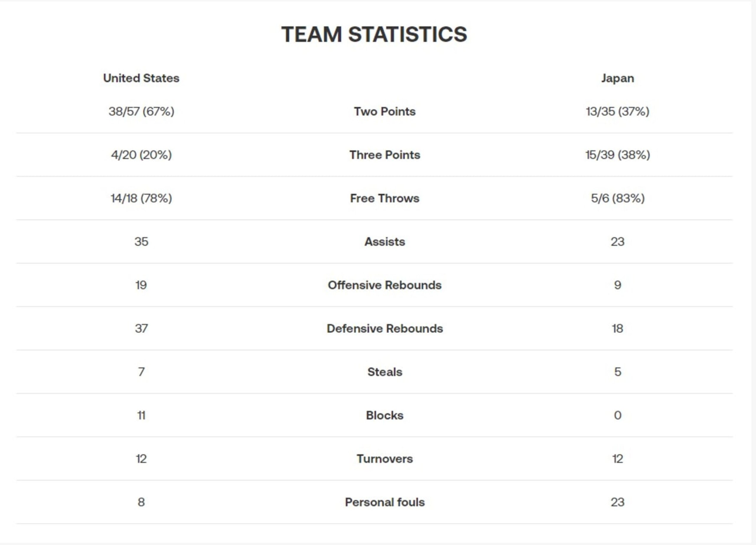The image size is (756, 545).
Task: Click the Two Points stat label
Action: [x=385, y=111]
